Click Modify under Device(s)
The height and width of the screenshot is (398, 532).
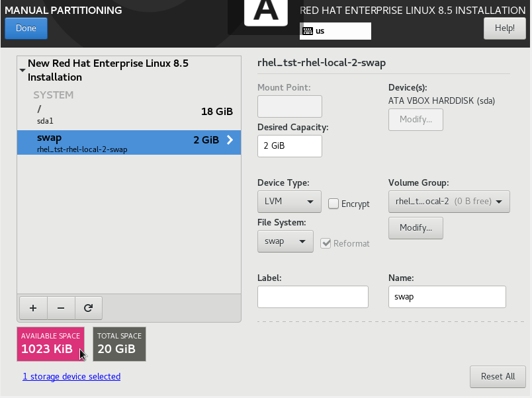tap(416, 120)
